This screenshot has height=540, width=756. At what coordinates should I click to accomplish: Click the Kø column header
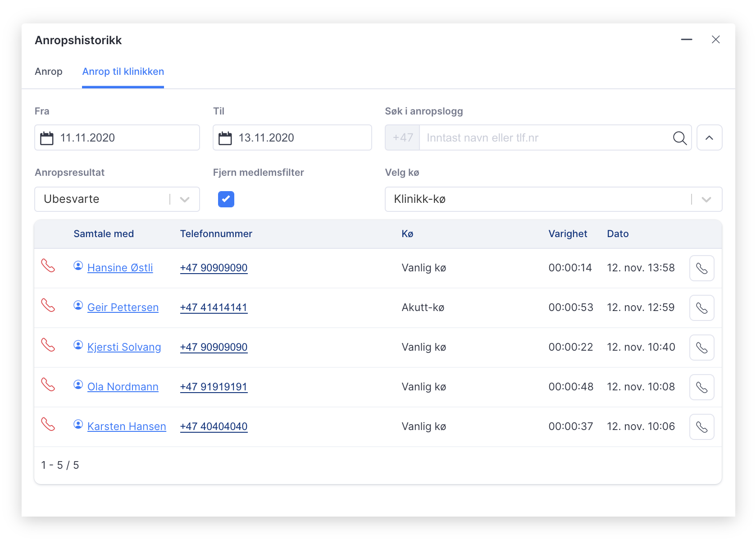408,234
